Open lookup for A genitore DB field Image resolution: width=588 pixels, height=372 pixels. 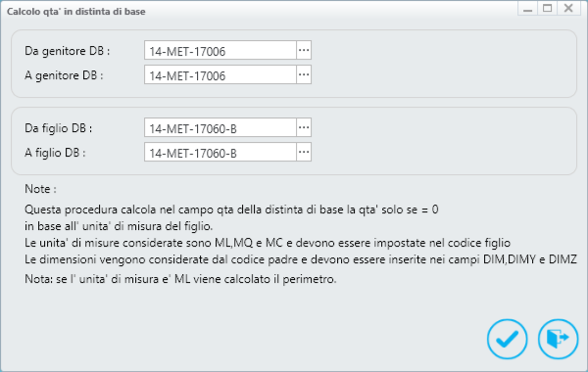coord(304,75)
